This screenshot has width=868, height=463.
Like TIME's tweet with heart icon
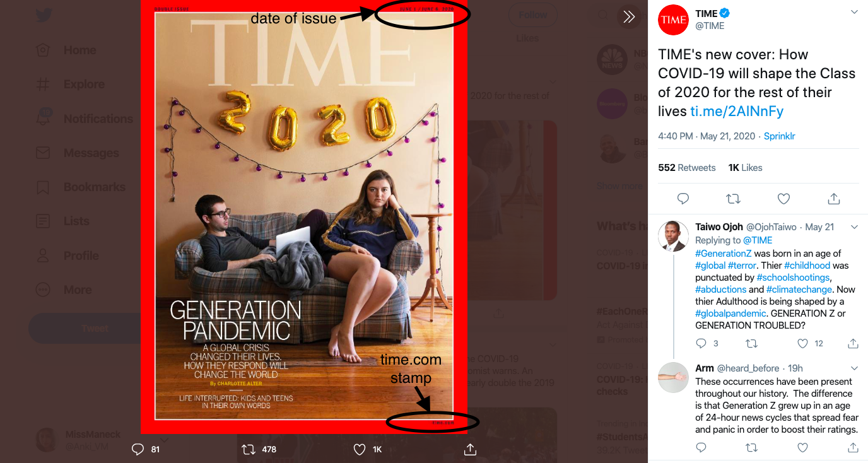coord(783,199)
